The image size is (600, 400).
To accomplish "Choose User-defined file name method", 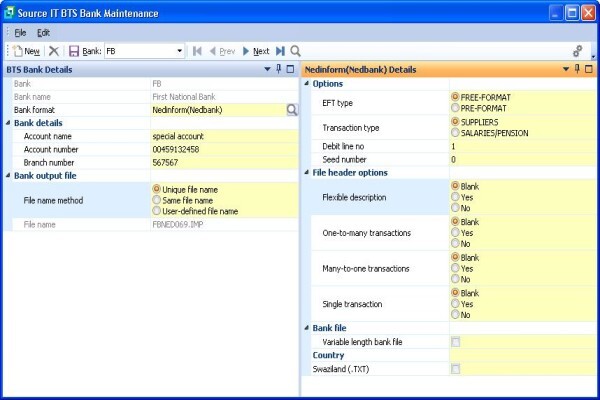I will [157, 211].
